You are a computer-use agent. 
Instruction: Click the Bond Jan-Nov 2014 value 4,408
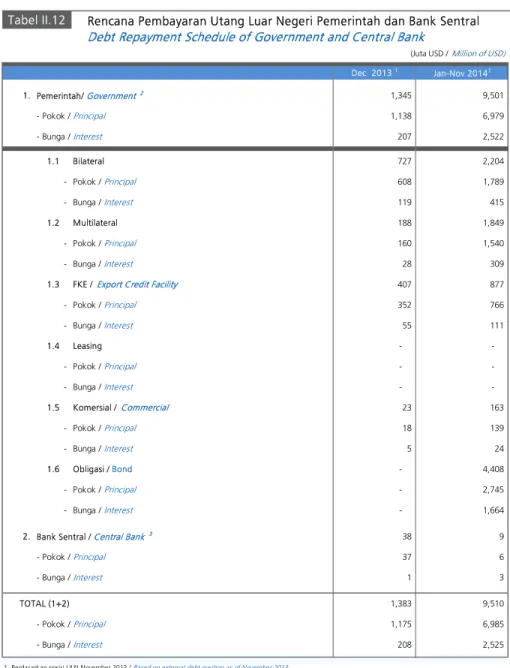click(x=493, y=469)
